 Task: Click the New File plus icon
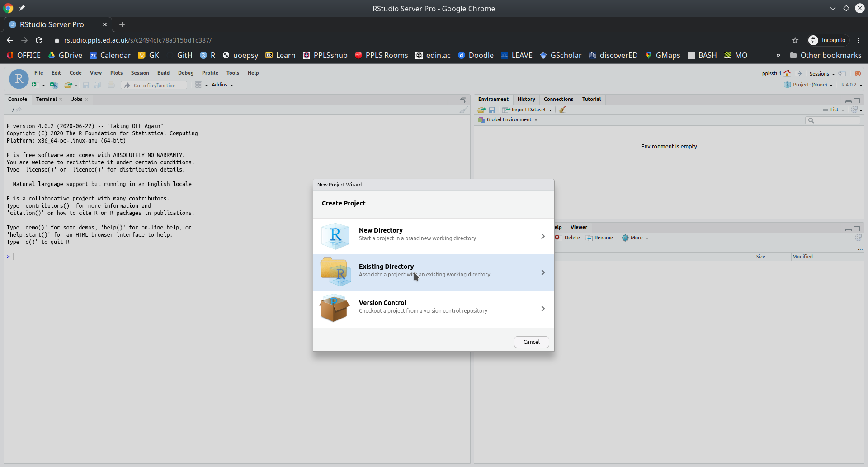34,85
